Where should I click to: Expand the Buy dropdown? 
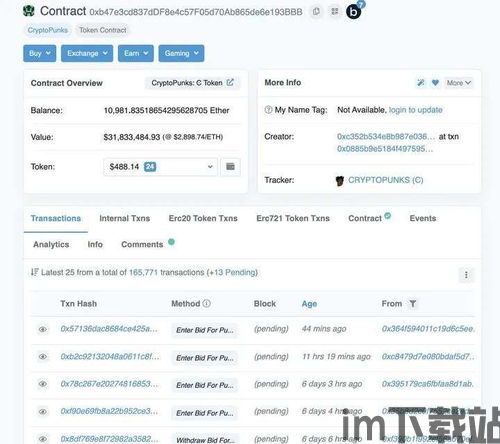pyautogui.click(x=40, y=53)
